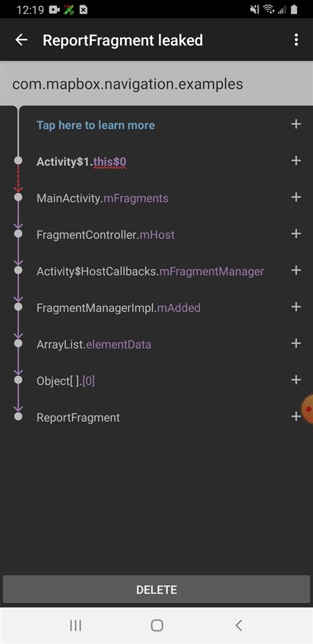Image resolution: width=313 pixels, height=644 pixels.
Task: Tap the plus beside Tap here to learn more
Action: point(296,124)
